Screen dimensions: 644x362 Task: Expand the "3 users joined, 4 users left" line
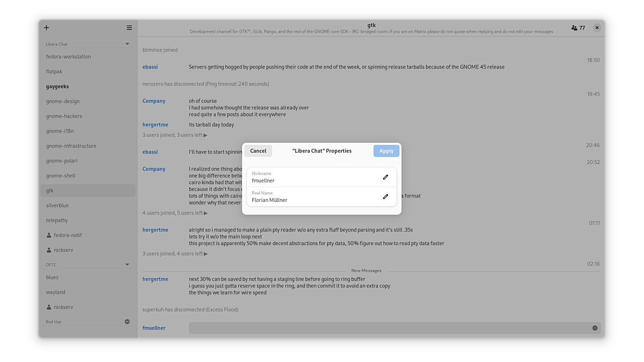(175, 254)
